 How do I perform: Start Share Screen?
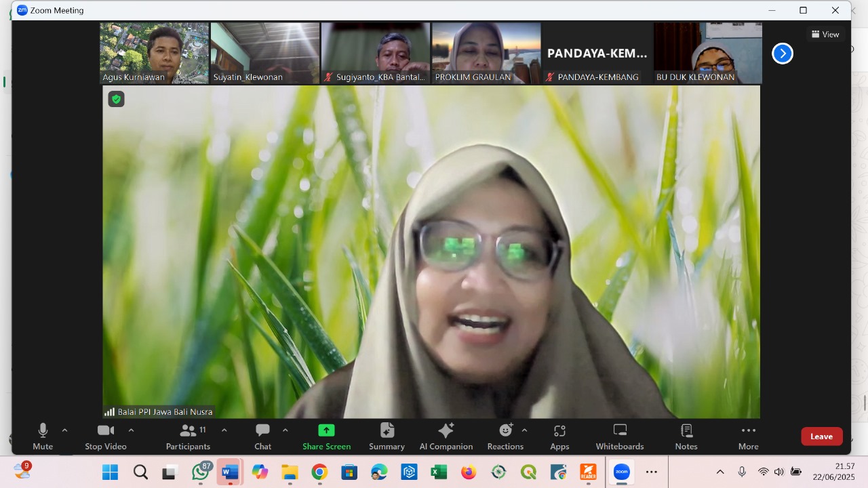coord(326,437)
